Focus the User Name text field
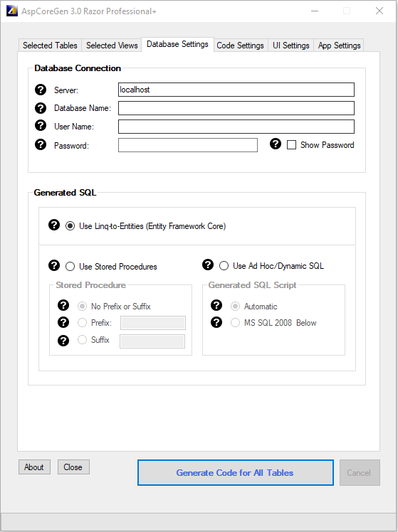The image size is (398, 532). click(x=236, y=127)
